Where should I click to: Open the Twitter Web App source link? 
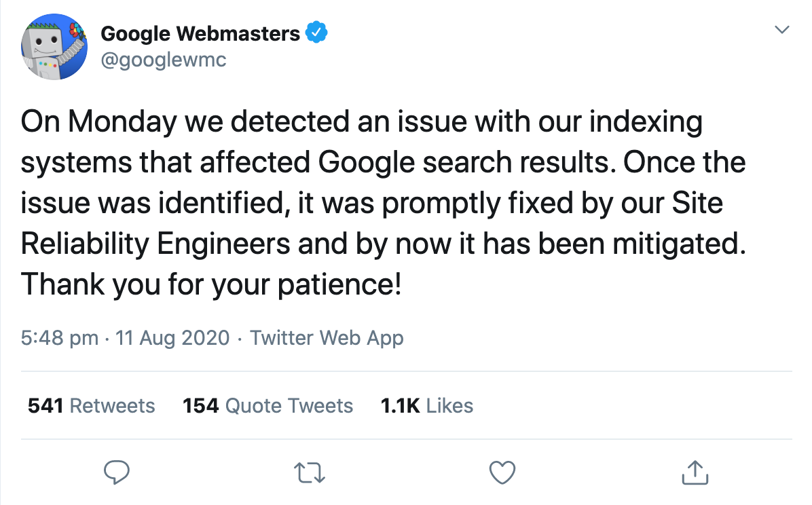point(327,338)
